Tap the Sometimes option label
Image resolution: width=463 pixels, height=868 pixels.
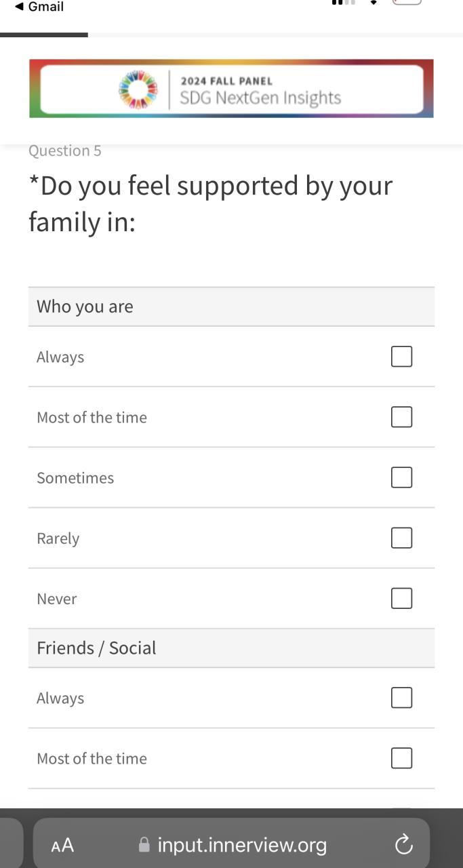[75, 478]
